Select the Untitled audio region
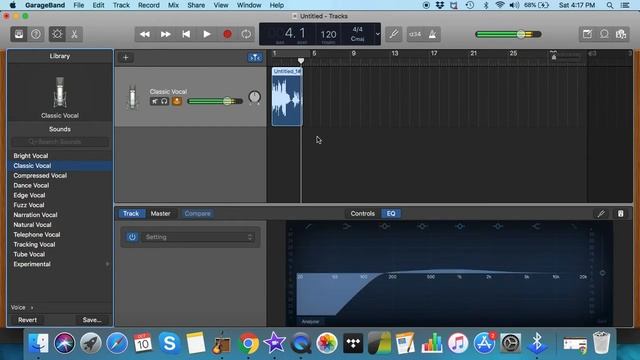 click(x=287, y=96)
